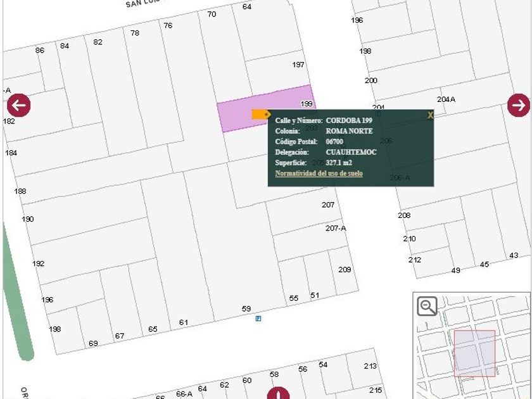Image resolution: width=532 pixels, height=399 pixels.
Task: Click lot number 76
Action: coord(168,25)
